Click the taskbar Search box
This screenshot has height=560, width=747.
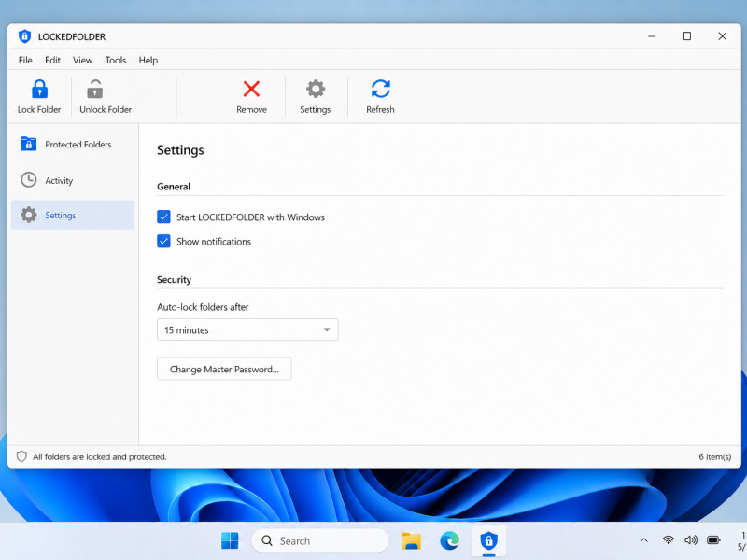point(319,541)
